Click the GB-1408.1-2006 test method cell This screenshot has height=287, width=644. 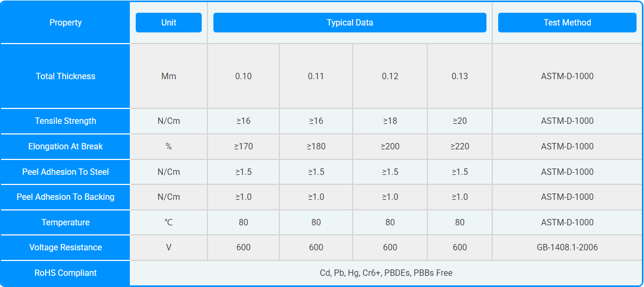(x=567, y=247)
